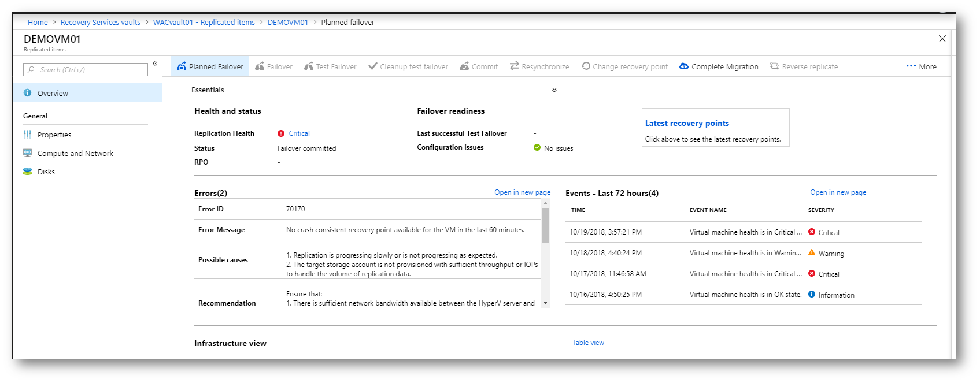The width and height of the screenshot is (980, 383).
Task: Open Recovery Services vaults breadcrumb
Action: (101, 22)
